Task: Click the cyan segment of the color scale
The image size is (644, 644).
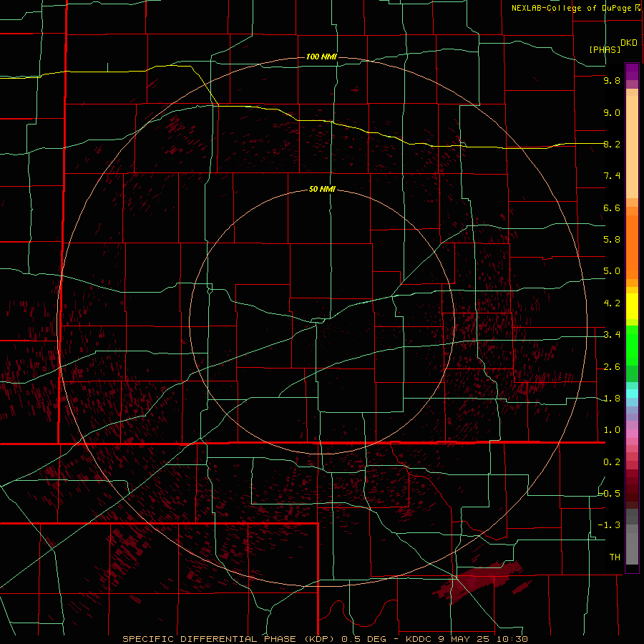Action: 632,393
